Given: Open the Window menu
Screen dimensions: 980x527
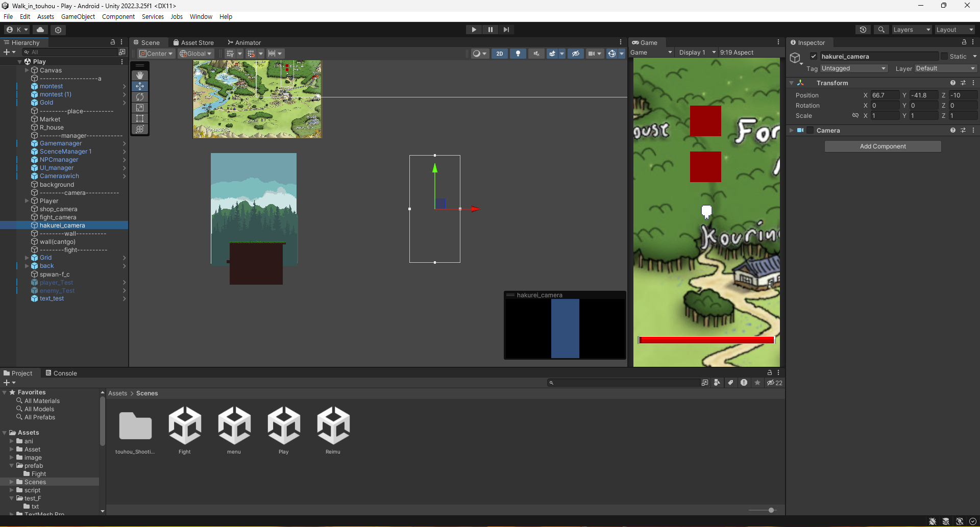Looking at the screenshot, I should (201, 16).
